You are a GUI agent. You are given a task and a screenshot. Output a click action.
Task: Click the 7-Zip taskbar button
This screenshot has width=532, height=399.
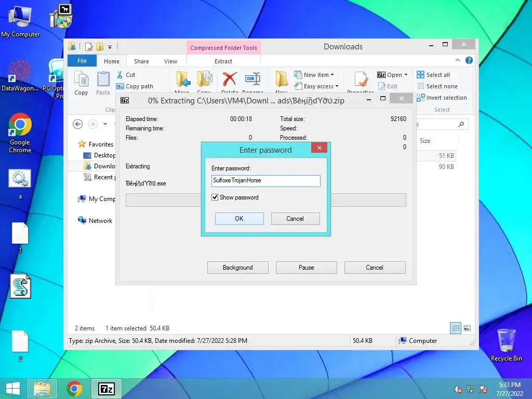106,389
